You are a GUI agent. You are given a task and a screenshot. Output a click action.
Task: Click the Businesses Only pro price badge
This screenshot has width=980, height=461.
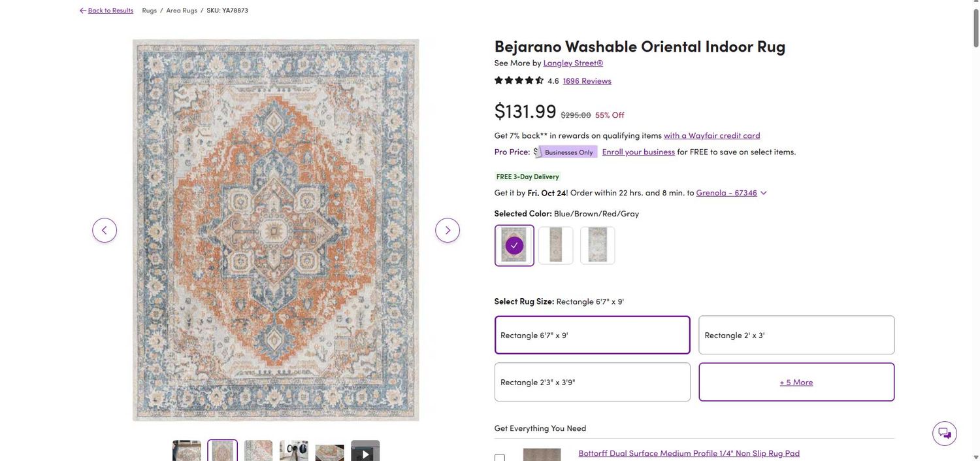(x=566, y=152)
